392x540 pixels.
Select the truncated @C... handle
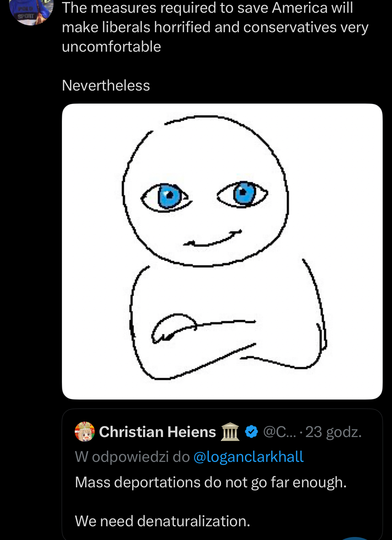pos(280,432)
